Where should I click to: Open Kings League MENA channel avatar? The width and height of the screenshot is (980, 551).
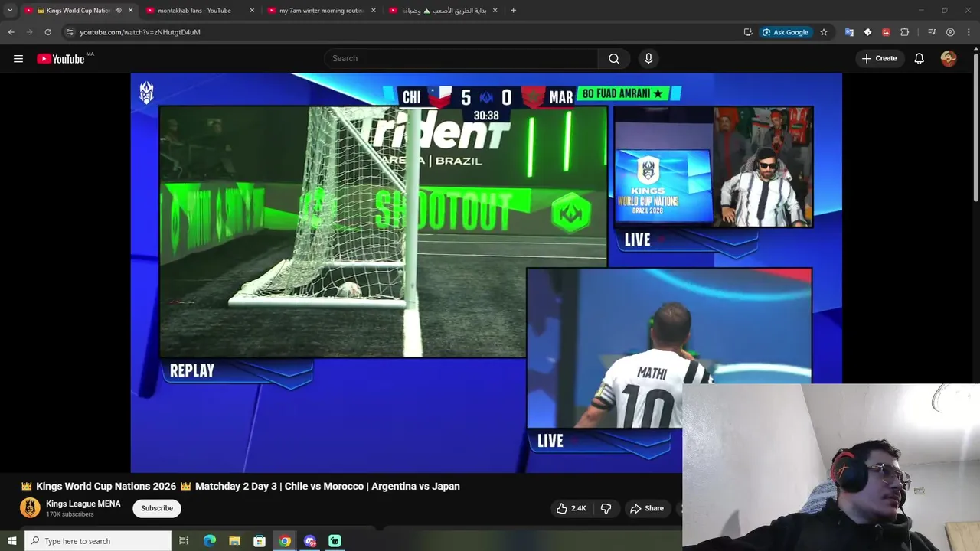coord(30,508)
